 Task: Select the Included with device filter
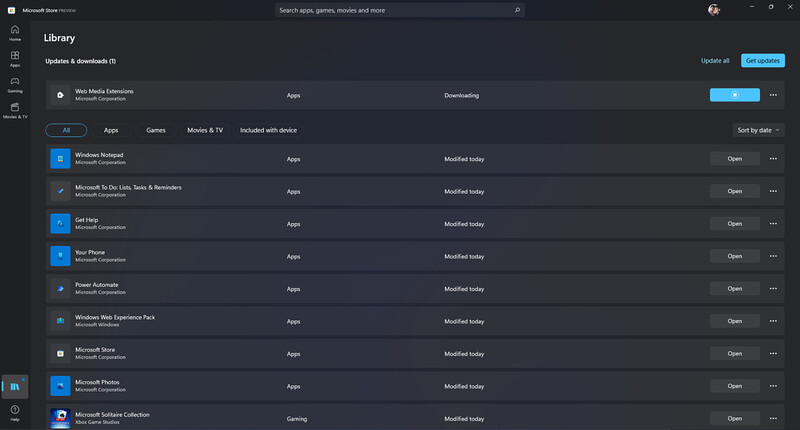pos(268,130)
